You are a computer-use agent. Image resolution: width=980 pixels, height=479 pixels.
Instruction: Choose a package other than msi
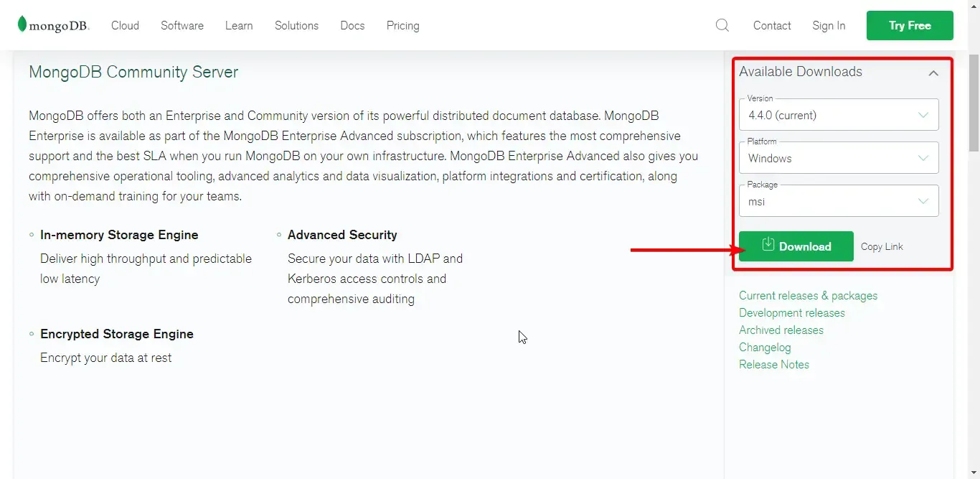pos(839,201)
